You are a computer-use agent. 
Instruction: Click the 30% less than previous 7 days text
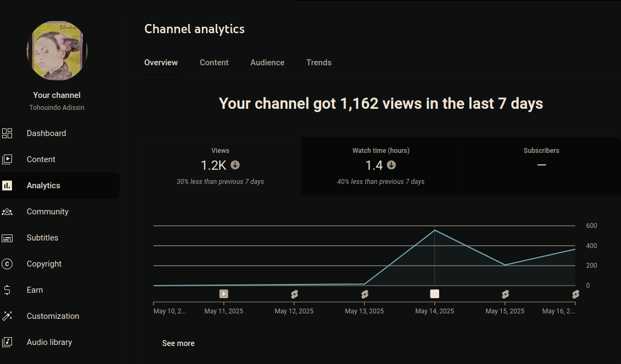coord(220,181)
